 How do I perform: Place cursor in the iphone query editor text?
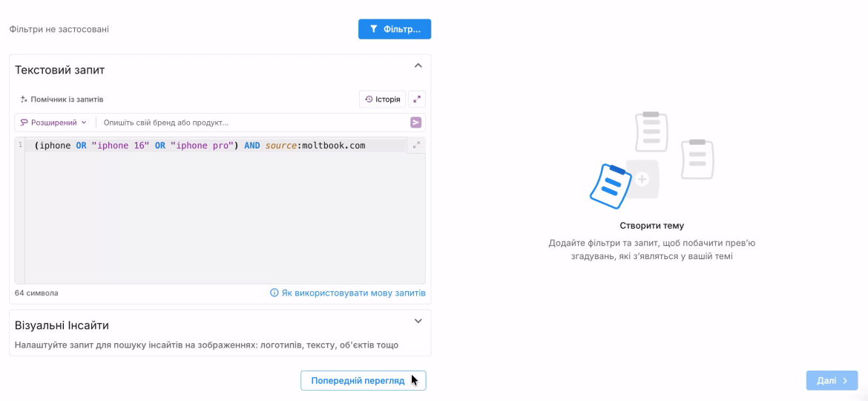click(x=200, y=146)
